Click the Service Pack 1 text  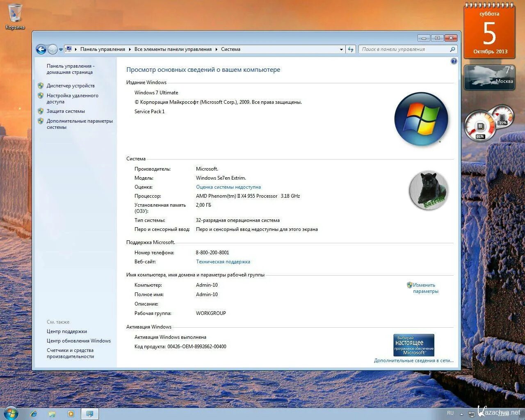click(149, 112)
